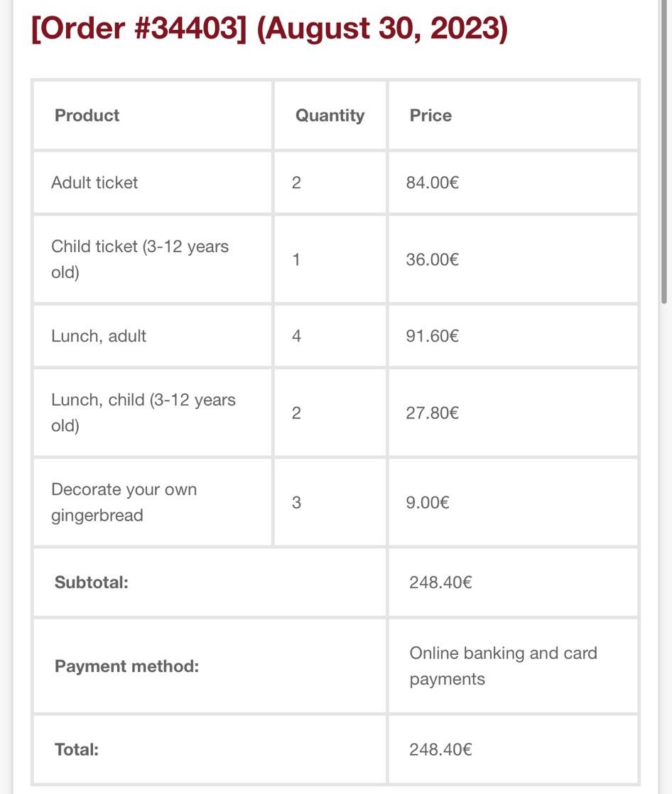The height and width of the screenshot is (794, 672).
Task: Click the Payment method label
Action: 126,666
